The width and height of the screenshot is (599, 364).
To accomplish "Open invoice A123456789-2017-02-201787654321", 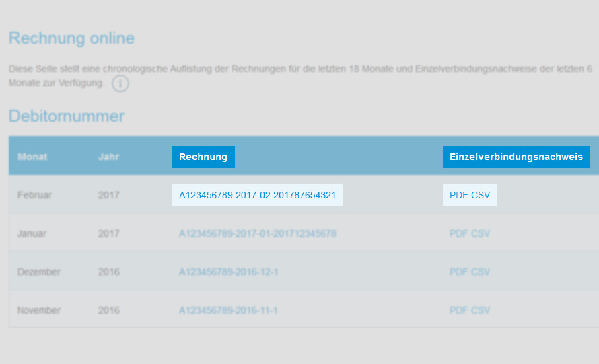I will click(x=257, y=195).
